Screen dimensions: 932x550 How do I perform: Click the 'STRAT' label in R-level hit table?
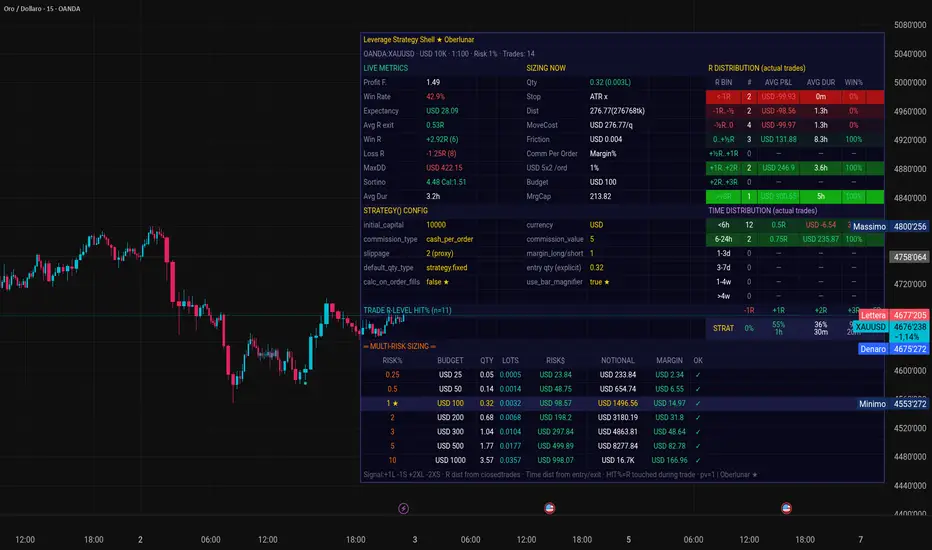pyautogui.click(x=723, y=328)
